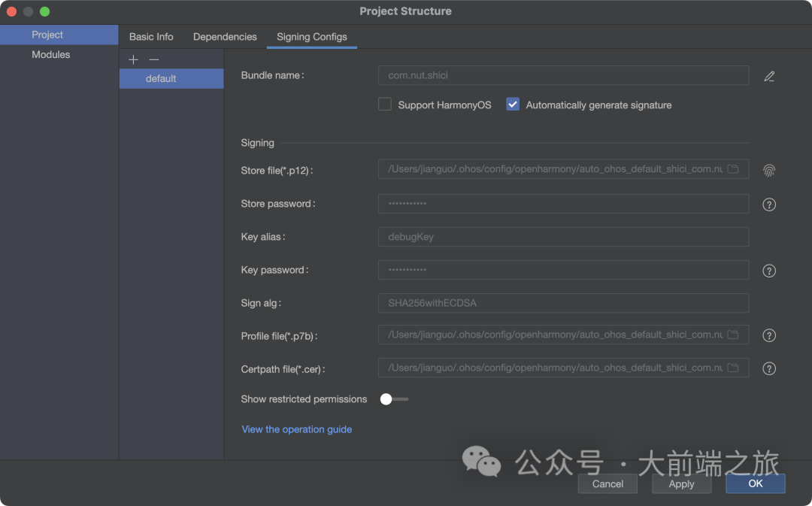This screenshot has height=506, width=812.
Task: Click the help icon beside Store password
Action: 769,205
